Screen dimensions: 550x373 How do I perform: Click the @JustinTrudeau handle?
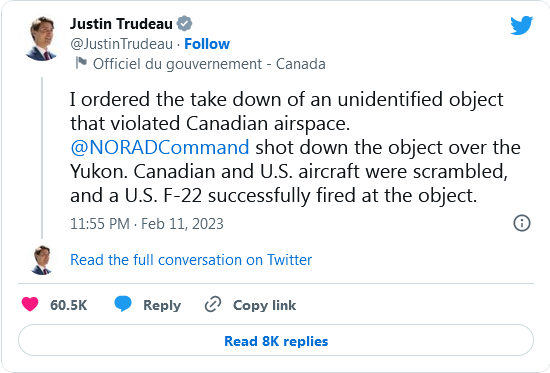[121, 44]
